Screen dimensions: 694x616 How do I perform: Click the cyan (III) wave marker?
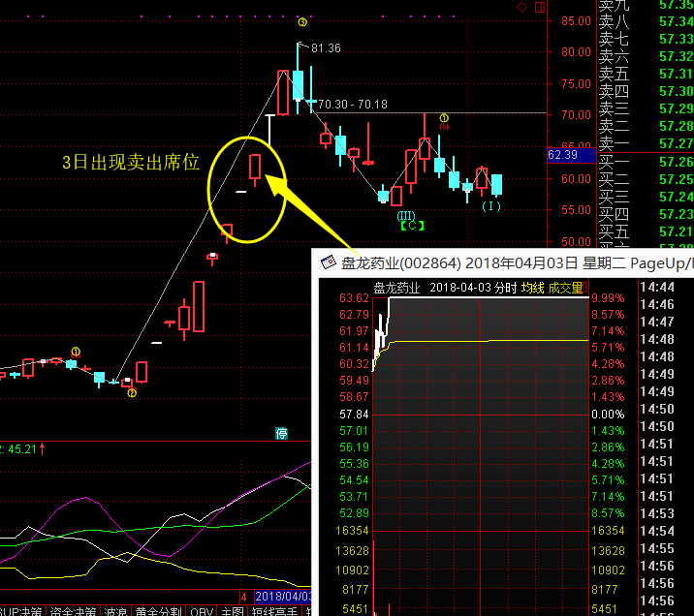[x=406, y=214]
